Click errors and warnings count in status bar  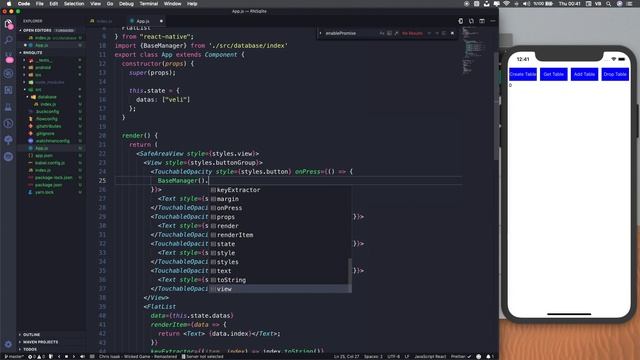tap(36, 357)
